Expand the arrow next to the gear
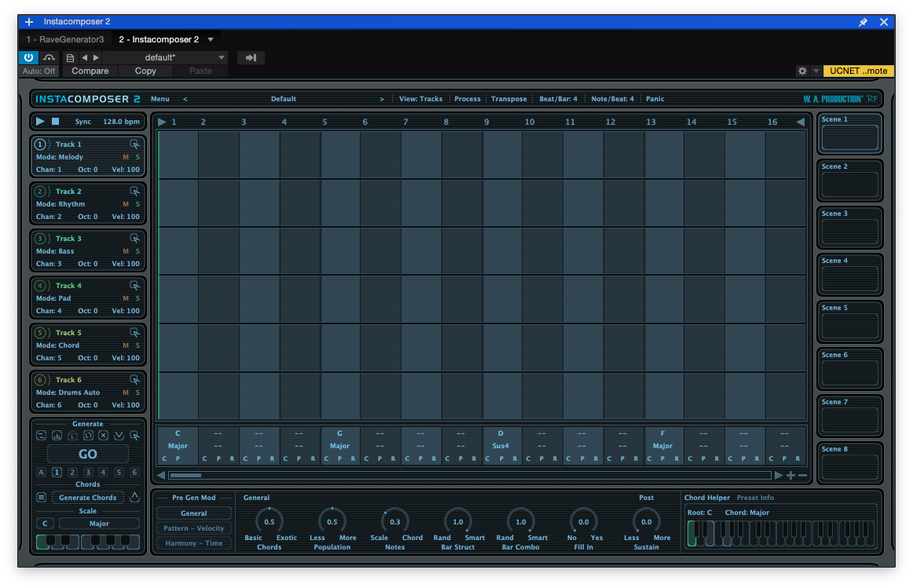Viewport: 913px width, 588px height. pos(816,71)
